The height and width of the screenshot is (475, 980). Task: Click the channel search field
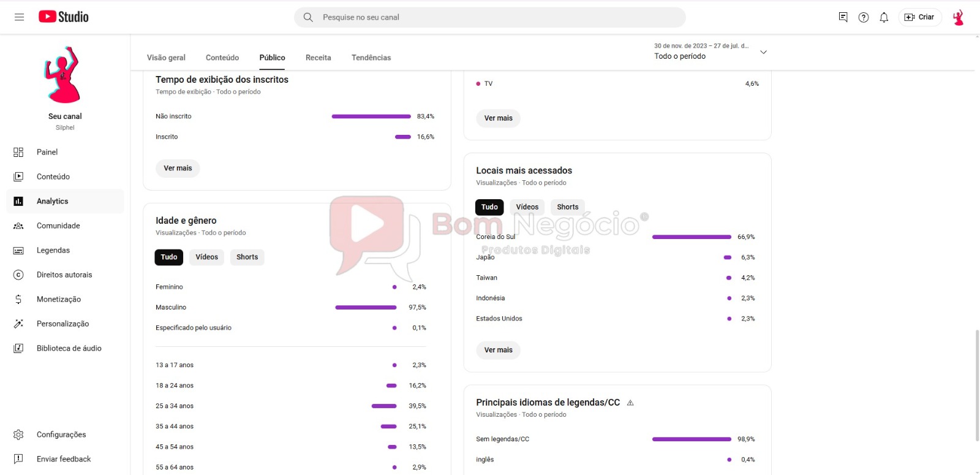(x=490, y=17)
